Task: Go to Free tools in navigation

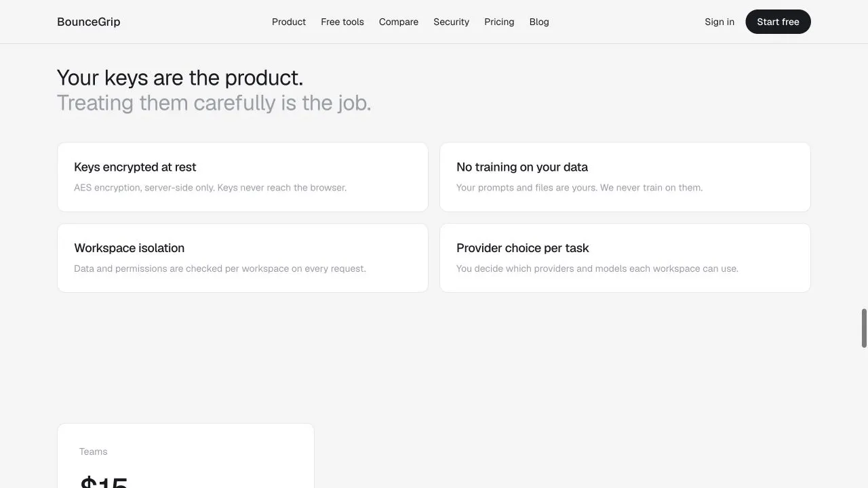Action: [342, 22]
